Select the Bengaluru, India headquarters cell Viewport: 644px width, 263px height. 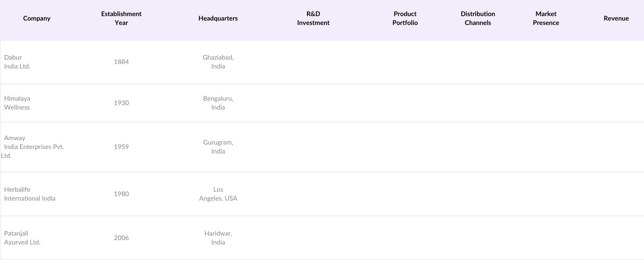[218, 103]
